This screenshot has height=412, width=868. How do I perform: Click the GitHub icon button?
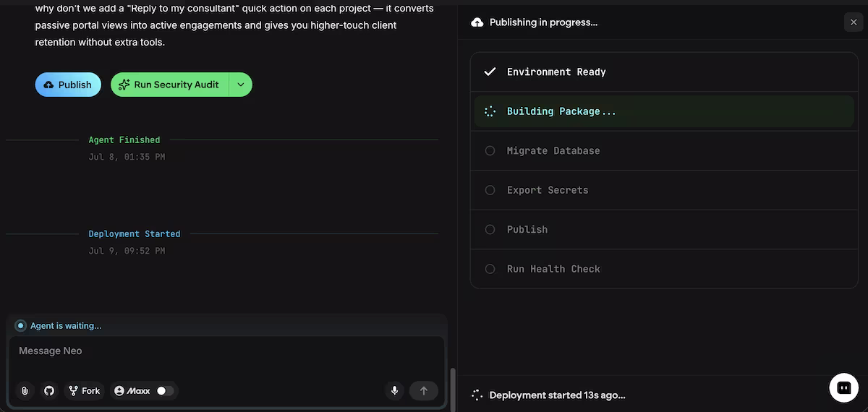click(x=49, y=390)
